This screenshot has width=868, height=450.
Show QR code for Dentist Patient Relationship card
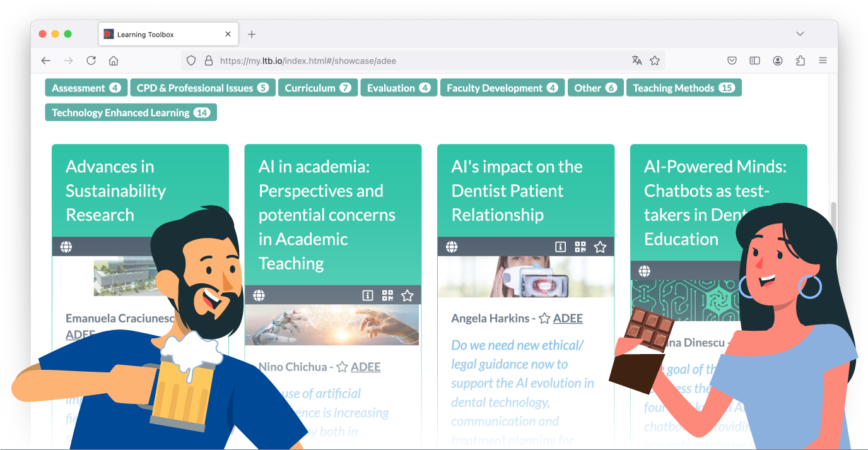[580, 247]
